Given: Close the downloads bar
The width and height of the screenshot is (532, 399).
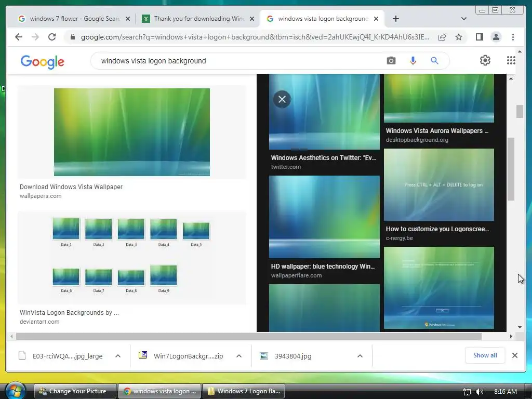Looking at the screenshot, I should (x=515, y=355).
